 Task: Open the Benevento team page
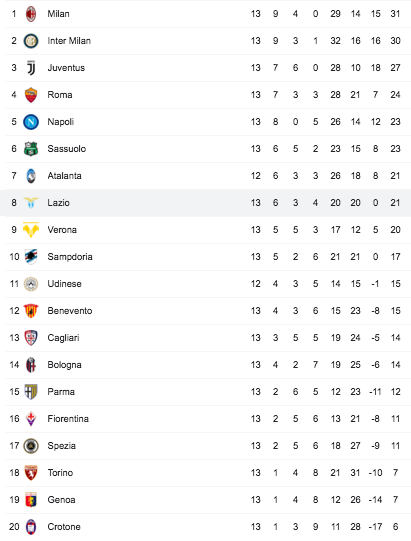tap(70, 311)
